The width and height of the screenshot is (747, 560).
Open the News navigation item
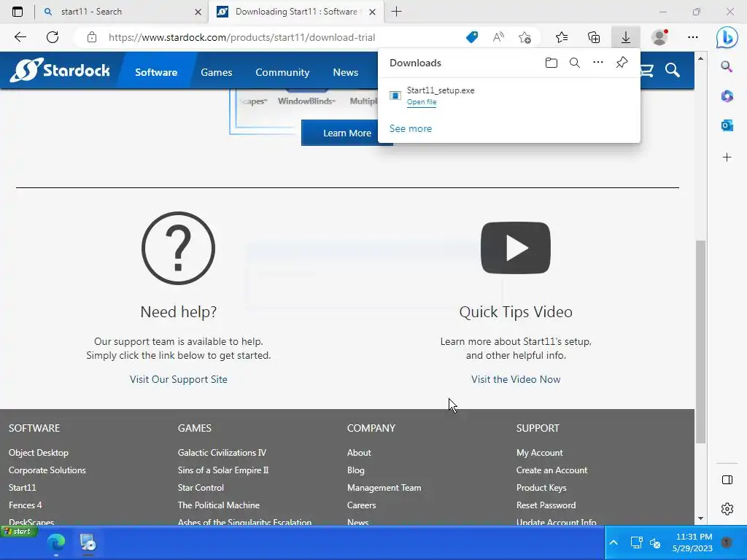[345, 72]
